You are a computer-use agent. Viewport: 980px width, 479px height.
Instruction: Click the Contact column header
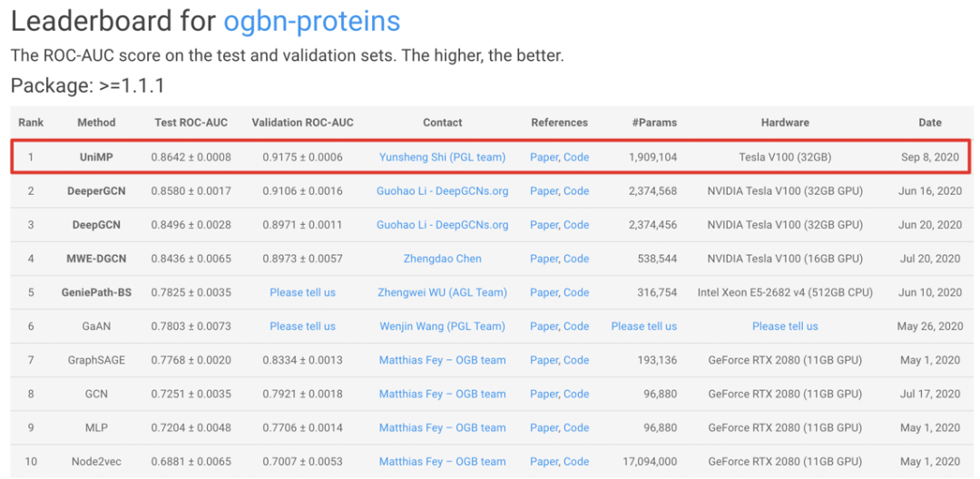443,122
